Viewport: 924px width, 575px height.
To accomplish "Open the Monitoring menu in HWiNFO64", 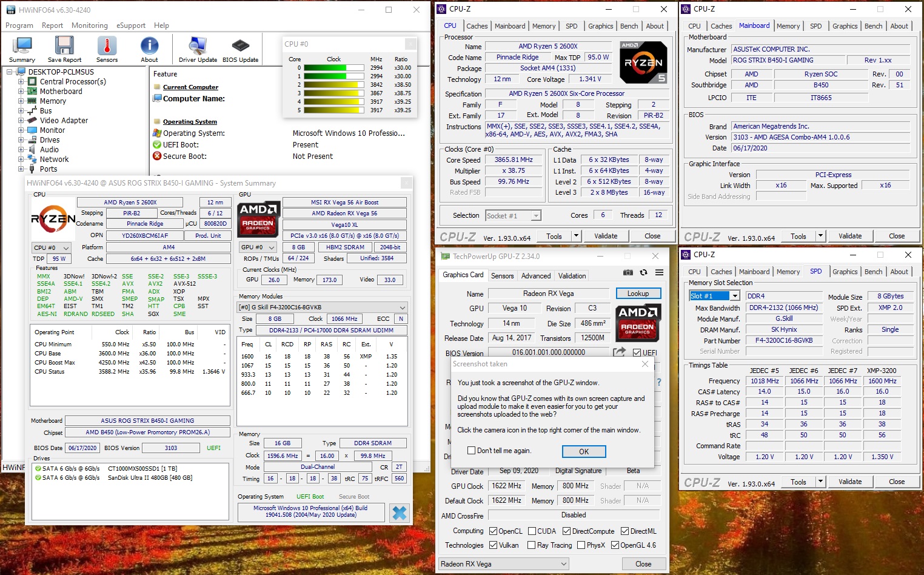I will coord(90,25).
